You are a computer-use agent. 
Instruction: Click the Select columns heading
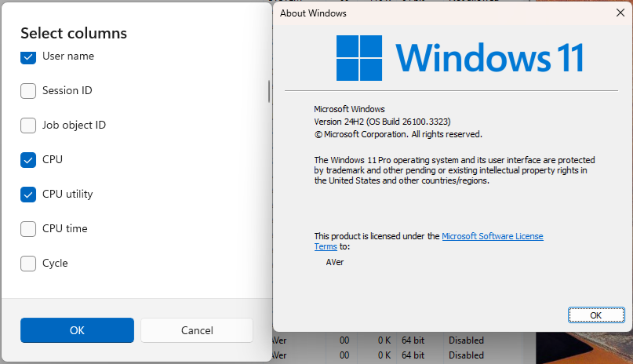tap(74, 33)
